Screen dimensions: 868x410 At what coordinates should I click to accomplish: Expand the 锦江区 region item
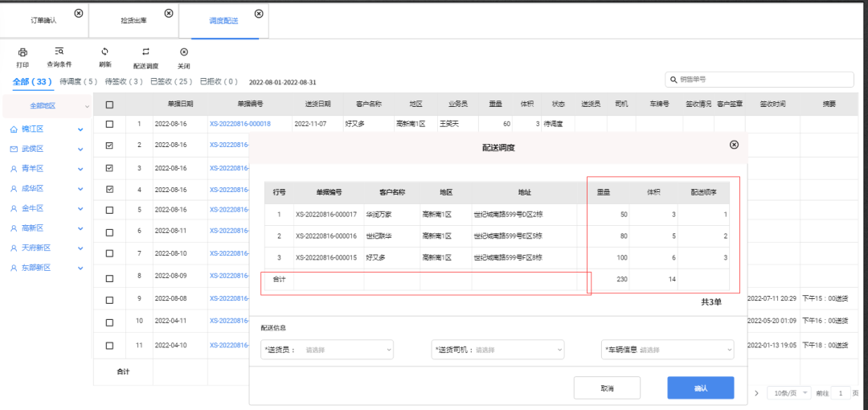(80, 129)
